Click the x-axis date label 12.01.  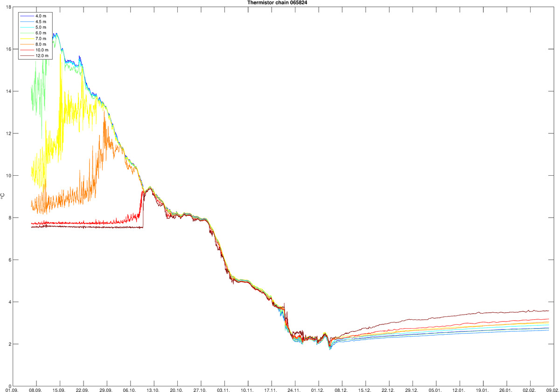point(459,390)
